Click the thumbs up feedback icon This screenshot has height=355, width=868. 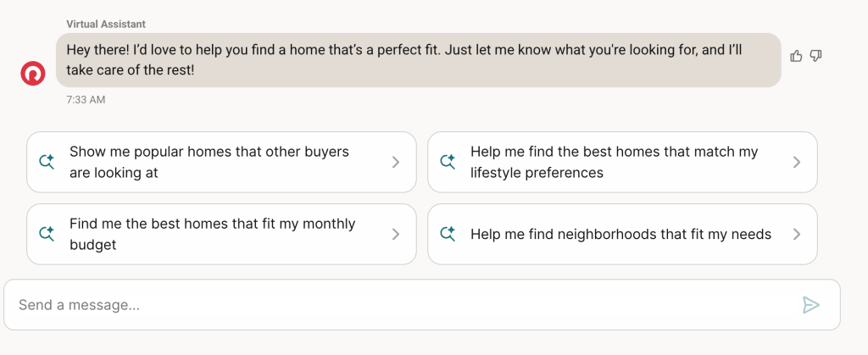796,56
